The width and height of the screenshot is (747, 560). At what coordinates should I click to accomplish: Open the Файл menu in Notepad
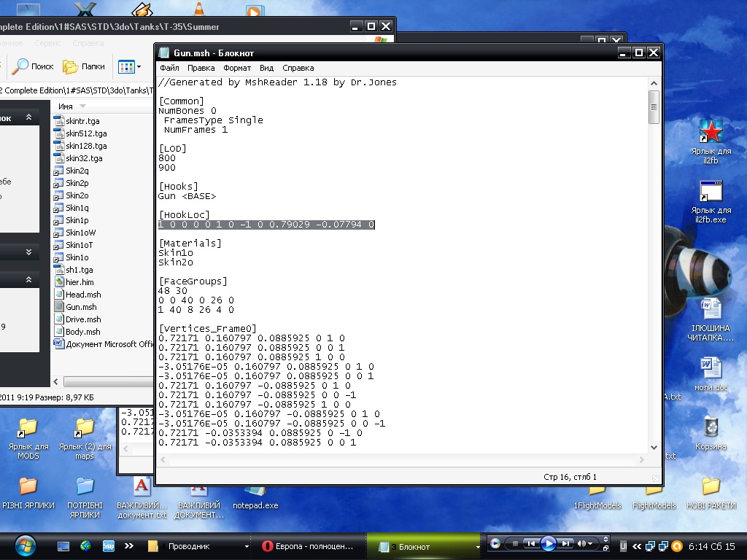point(169,68)
